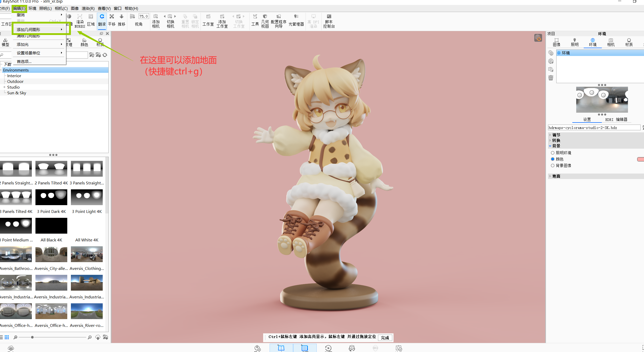Click the 完成 (Done) button
This screenshot has height=352, width=644.
click(385, 338)
